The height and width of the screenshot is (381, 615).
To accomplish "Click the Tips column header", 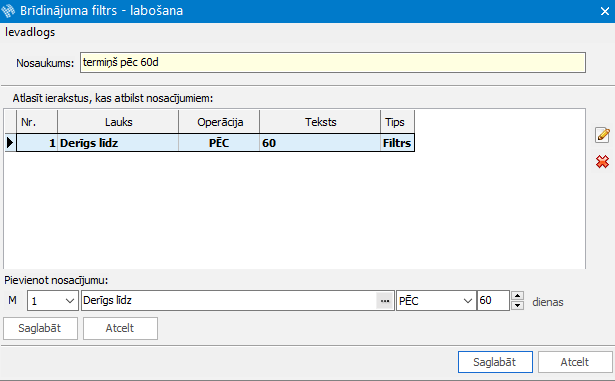I will (x=397, y=122).
